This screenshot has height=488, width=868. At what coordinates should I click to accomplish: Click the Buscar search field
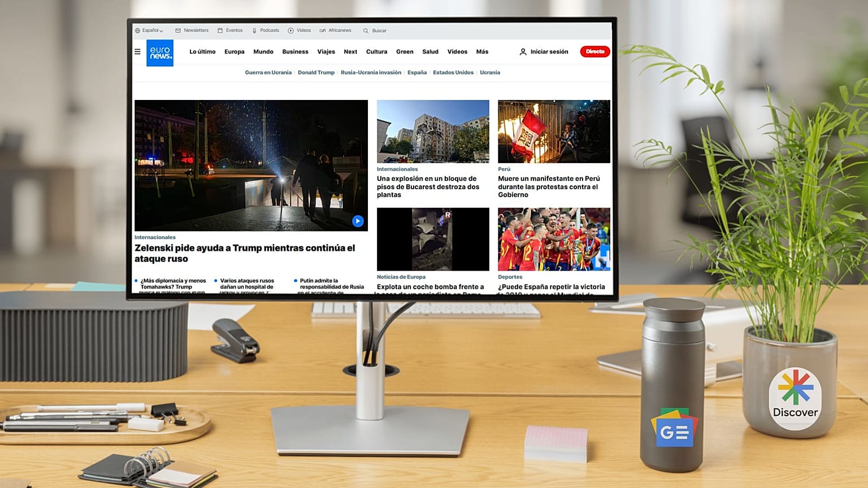380,30
